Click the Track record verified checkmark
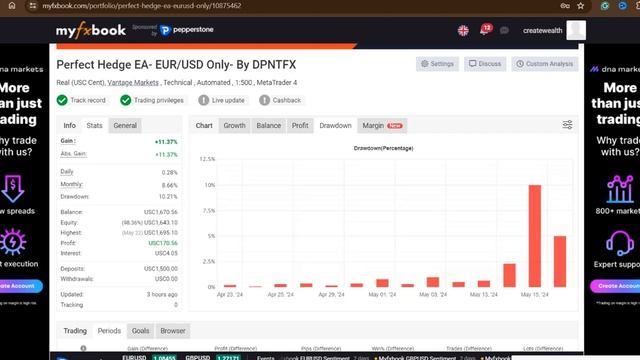This screenshot has height=360, width=640. click(62, 100)
